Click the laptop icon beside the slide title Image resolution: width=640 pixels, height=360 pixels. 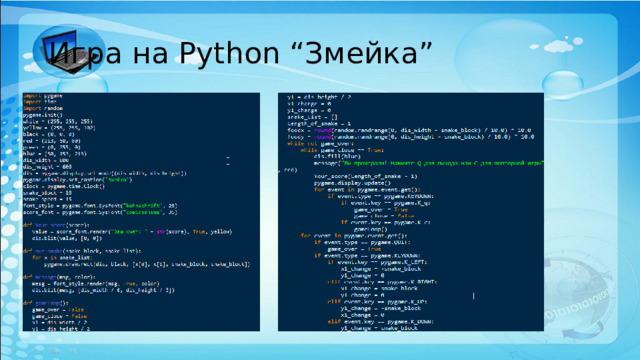pyautogui.click(x=69, y=52)
